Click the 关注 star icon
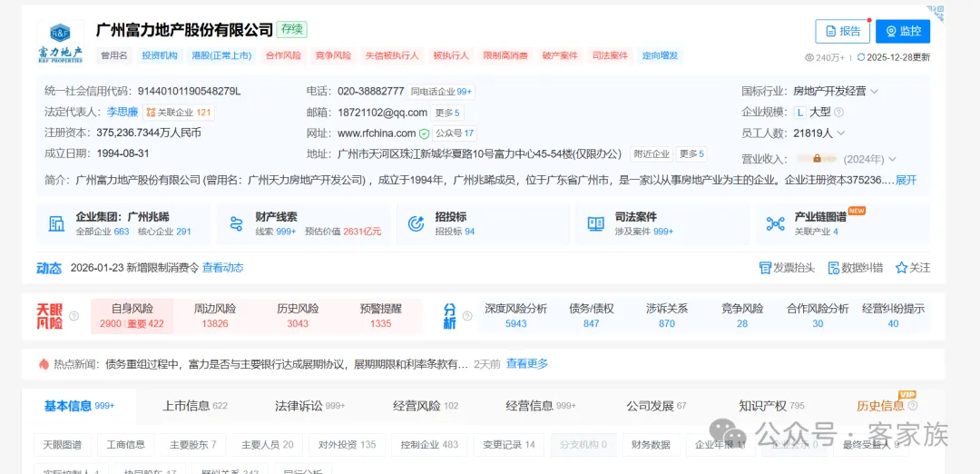Viewport: 980px width, 474px height. pos(901,268)
